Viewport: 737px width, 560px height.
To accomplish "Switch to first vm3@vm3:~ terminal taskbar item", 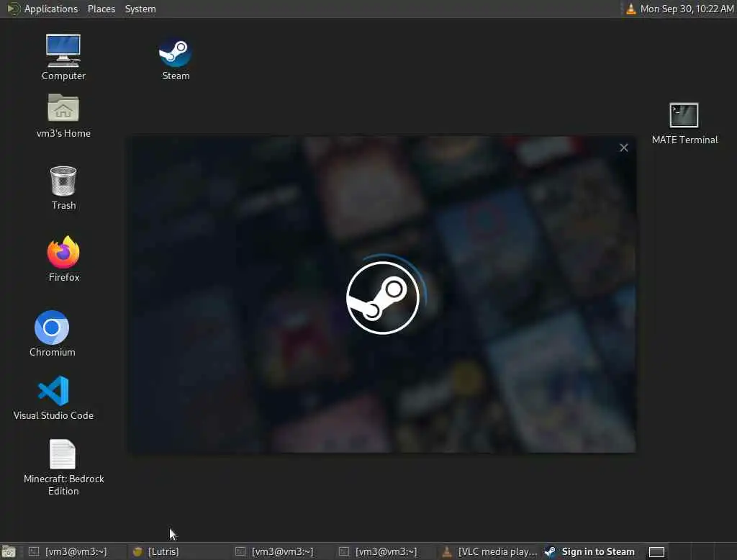I will [76, 551].
